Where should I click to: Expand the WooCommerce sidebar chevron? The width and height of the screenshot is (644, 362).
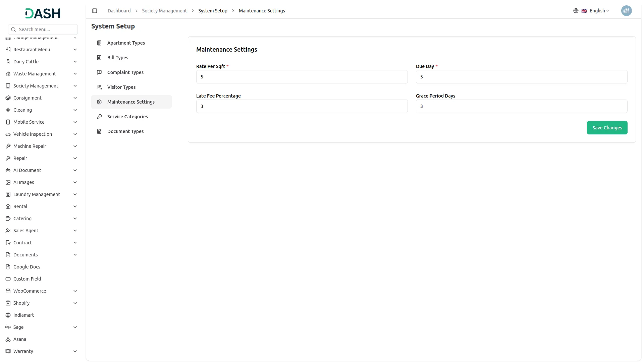75,291
